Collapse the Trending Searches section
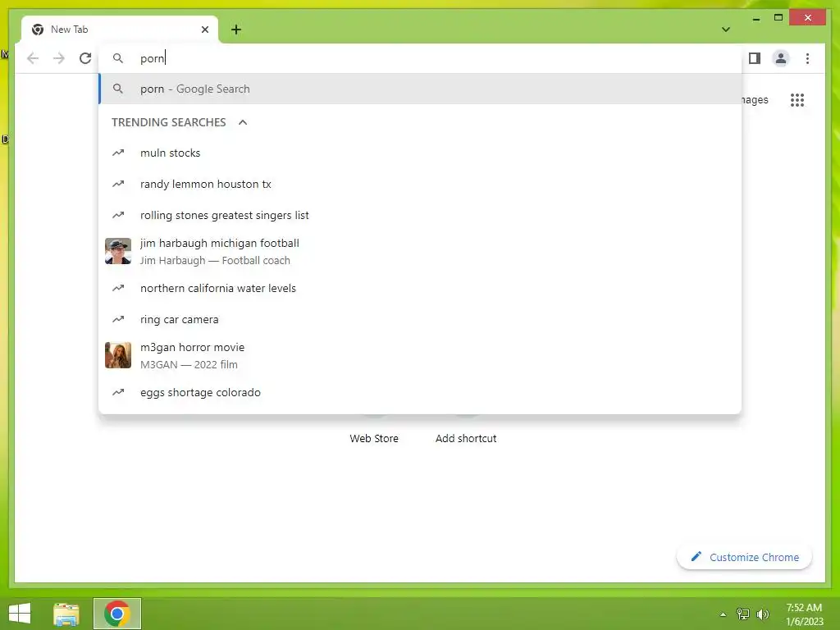This screenshot has width=840, height=630. [243, 122]
